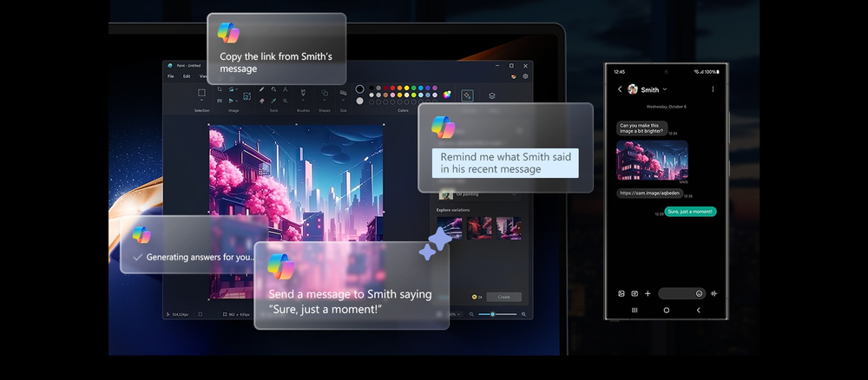
Task: Select the Text tool in Paint
Action: pyautogui.click(x=286, y=89)
